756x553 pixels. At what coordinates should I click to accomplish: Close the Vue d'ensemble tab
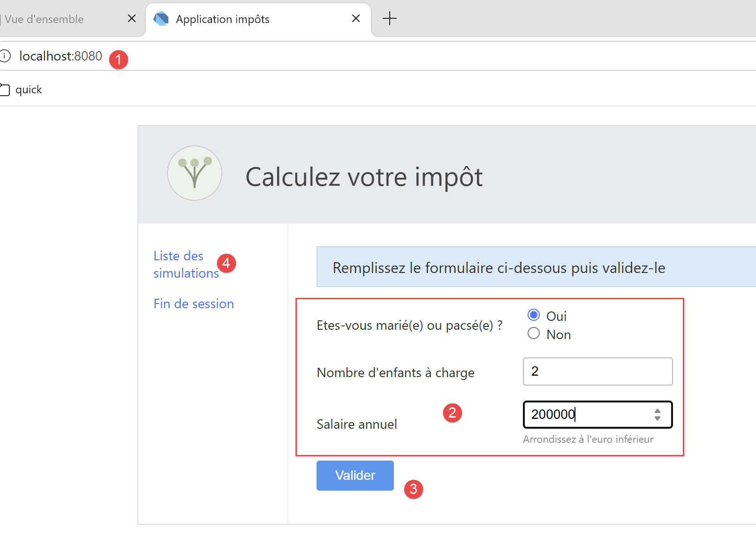point(132,18)
